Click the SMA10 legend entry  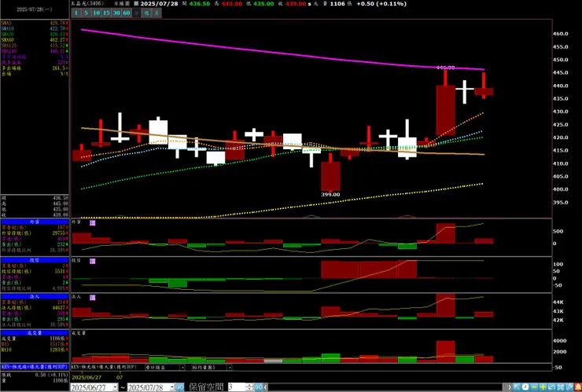coord(35,28)
